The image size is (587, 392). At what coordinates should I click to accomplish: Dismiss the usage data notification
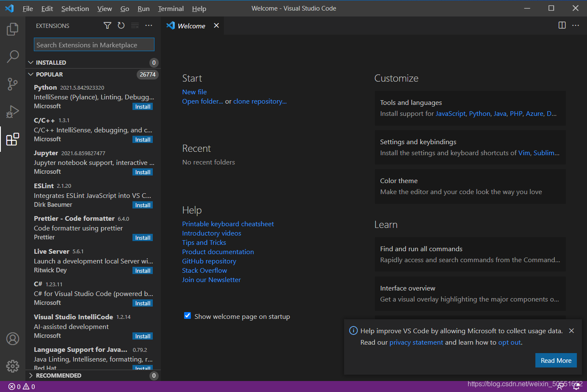pos(571,331)
